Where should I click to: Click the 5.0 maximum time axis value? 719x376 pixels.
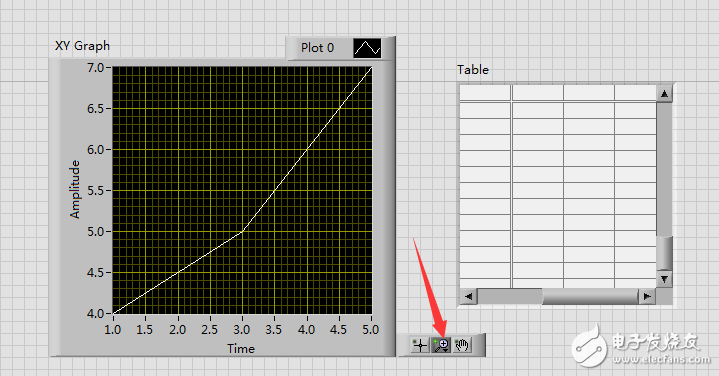click(x=371, y=330)
